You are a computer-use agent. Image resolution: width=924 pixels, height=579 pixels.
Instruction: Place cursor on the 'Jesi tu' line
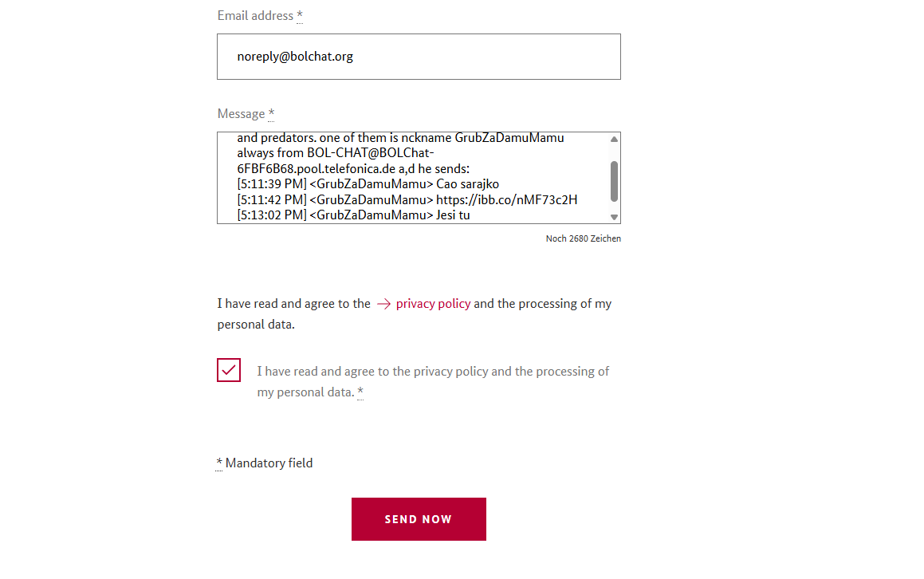tap(353, 215)
